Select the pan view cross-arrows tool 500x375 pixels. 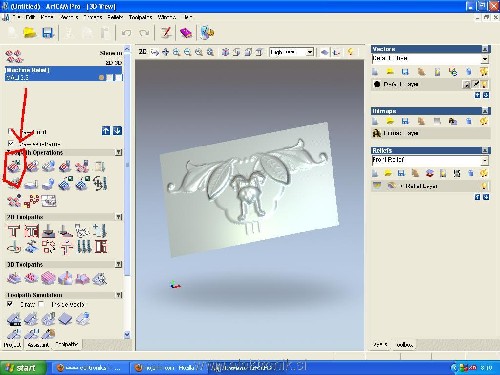tap(165, 52)
